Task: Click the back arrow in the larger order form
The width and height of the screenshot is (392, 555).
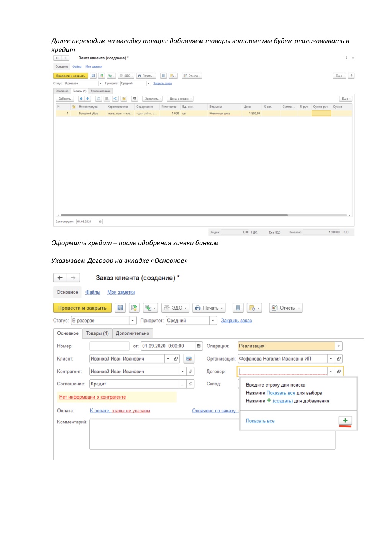Action: click(x=60, y=278)
